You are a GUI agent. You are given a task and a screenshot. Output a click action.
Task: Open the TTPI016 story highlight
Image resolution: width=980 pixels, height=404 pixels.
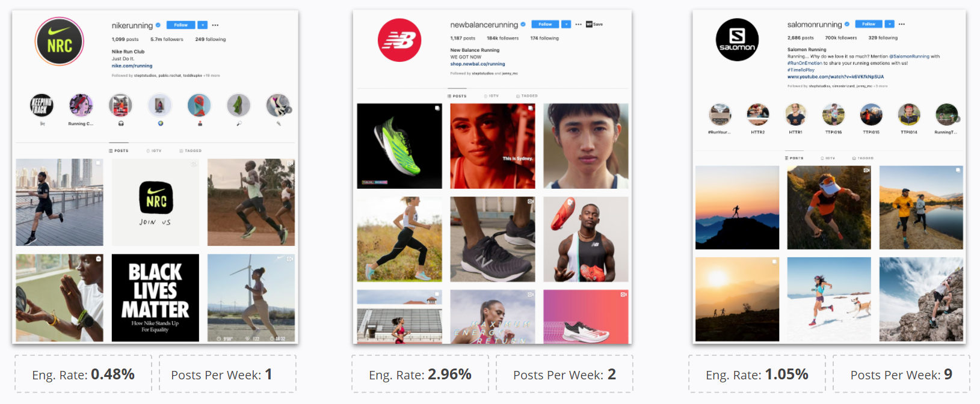833,114
